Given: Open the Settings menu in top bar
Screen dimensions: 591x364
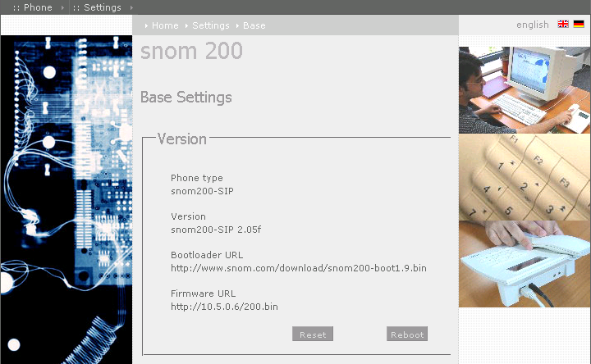Looking at the screenshot, I should coord(97,7).
